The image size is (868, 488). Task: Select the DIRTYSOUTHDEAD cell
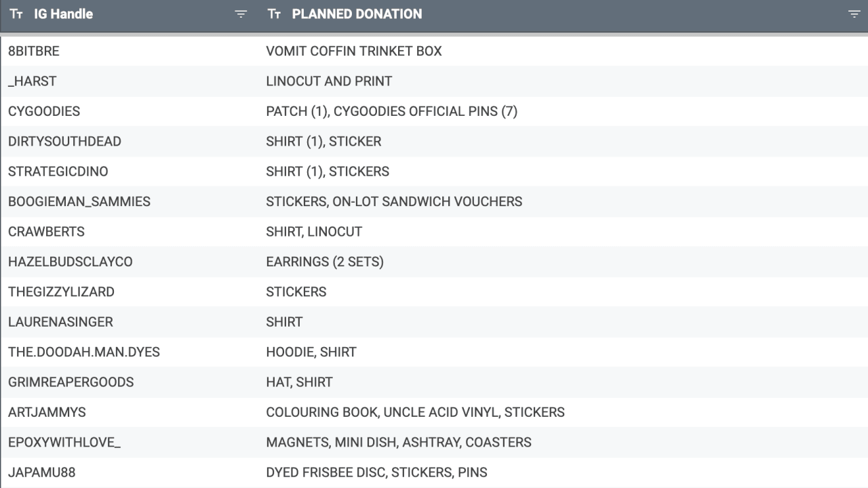pyautogui.click(x=64, y=142)
